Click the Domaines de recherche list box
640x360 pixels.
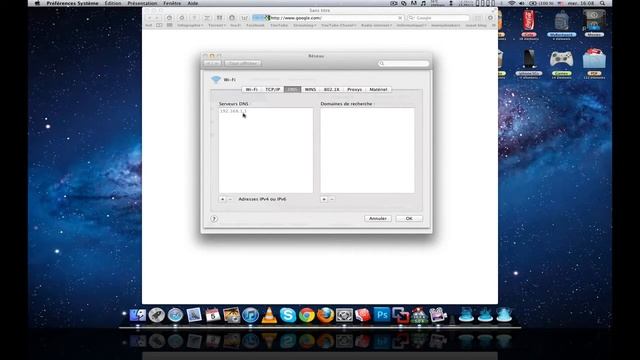(367, 151)
